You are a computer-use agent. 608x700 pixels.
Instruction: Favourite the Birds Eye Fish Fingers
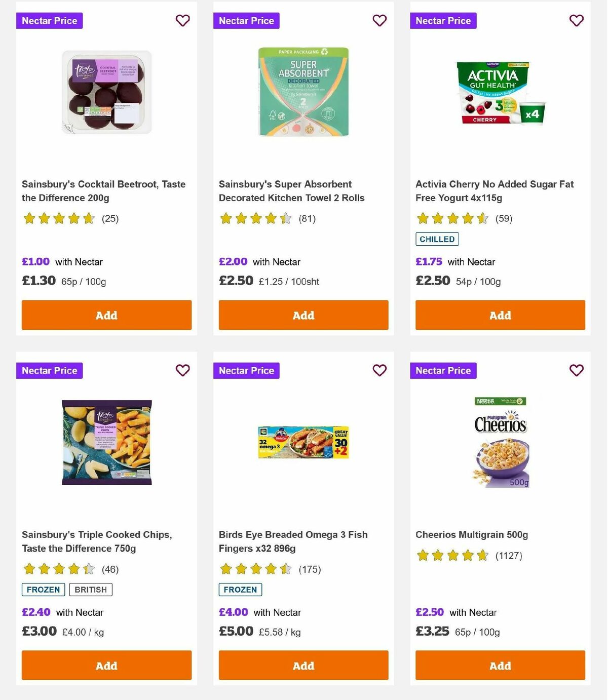pyautogui.click(x=379, y=370)
